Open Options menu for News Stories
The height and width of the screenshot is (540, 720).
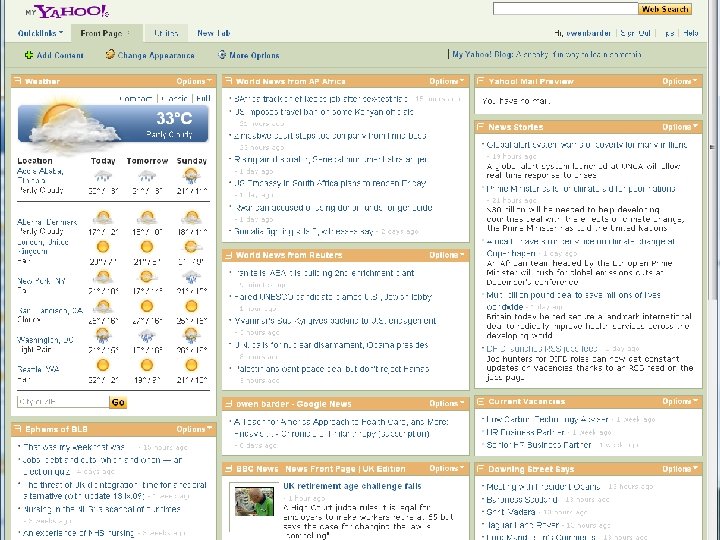click(x=680, y=127)
